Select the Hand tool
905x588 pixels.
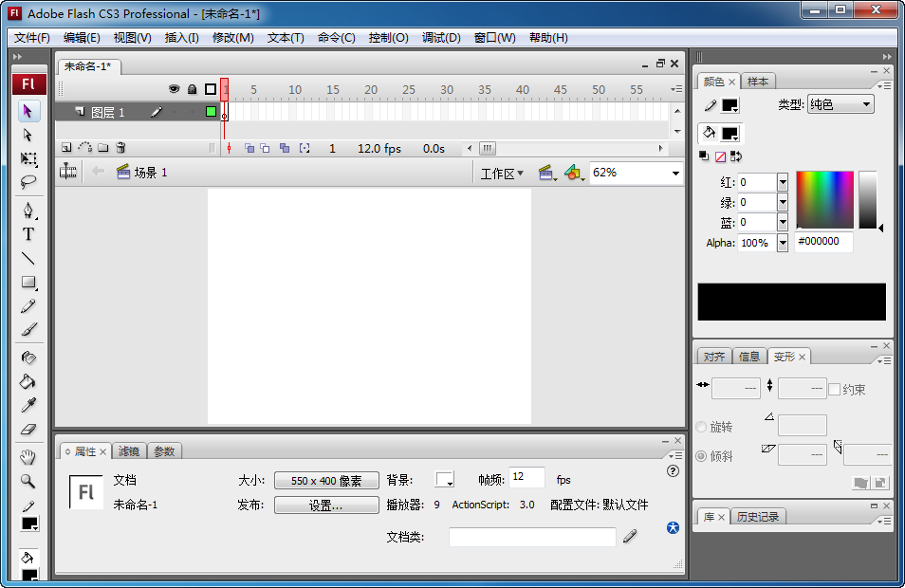28,456
